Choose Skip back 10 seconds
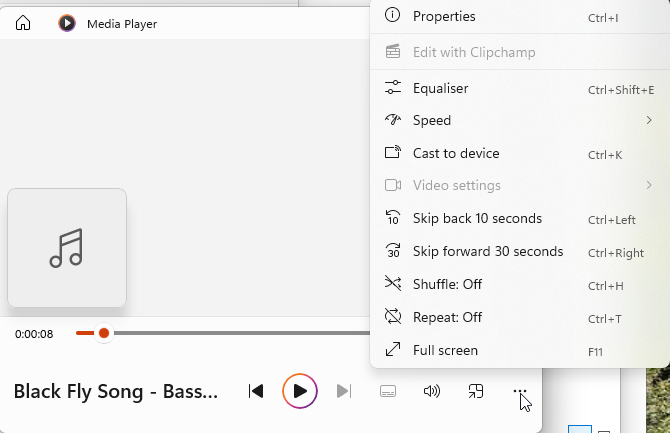Screen dimensions: 670x433 [x=477, y=218]
